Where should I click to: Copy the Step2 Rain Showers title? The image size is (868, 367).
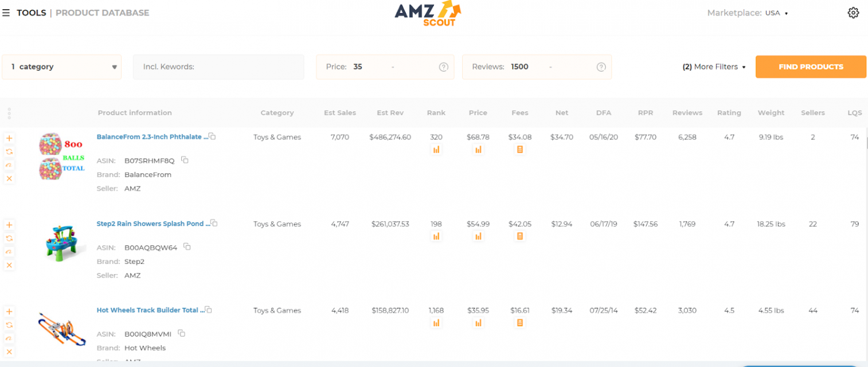(214, 223)
